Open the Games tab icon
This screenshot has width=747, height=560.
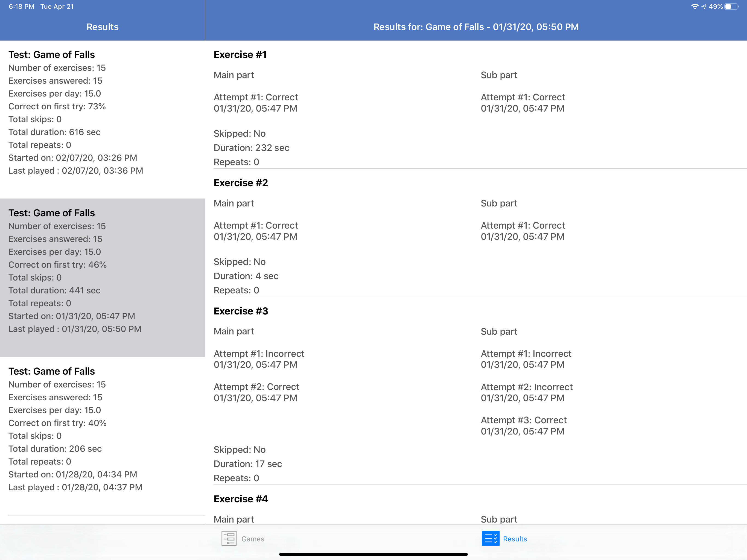point(229,538)
